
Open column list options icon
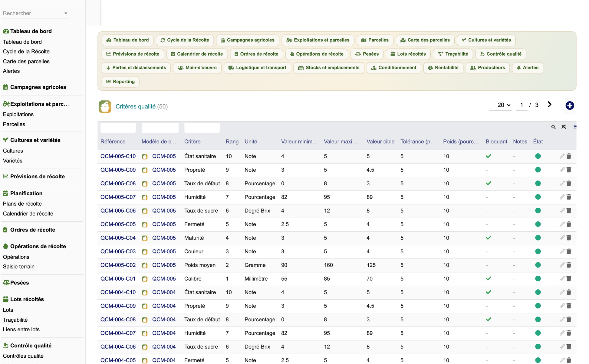pos(575,127)
